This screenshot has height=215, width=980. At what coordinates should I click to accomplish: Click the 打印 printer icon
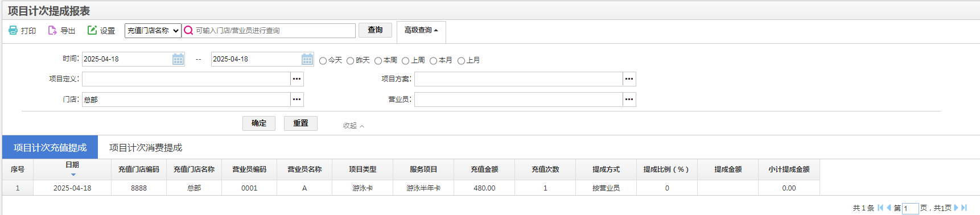[13, 30]
